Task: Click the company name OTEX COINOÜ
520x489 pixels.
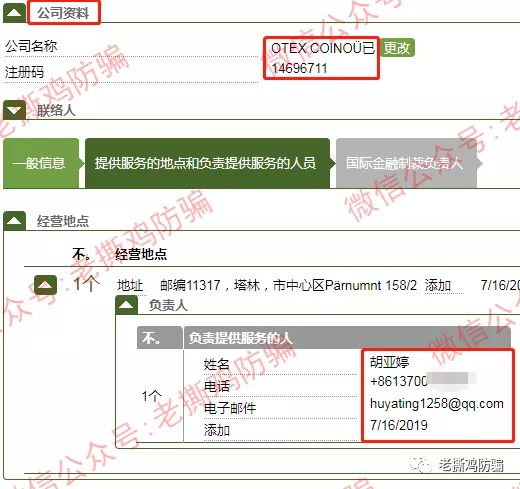Action: coord(316,48)
